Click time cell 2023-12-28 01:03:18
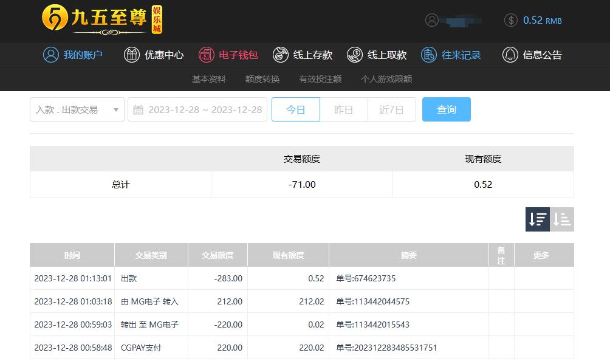The width and height of the screenshot is (610, 364). pos(73,301)
